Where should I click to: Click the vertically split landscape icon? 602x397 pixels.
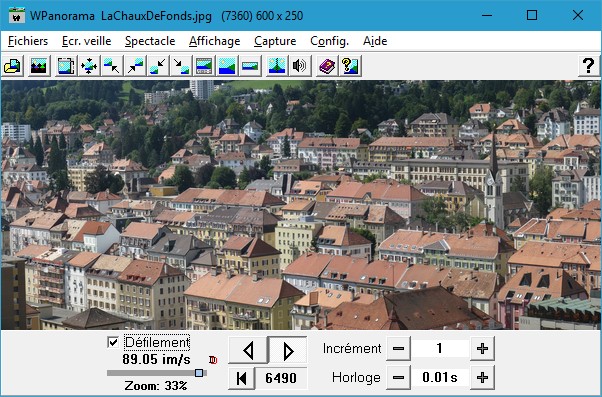coord(277,66)
